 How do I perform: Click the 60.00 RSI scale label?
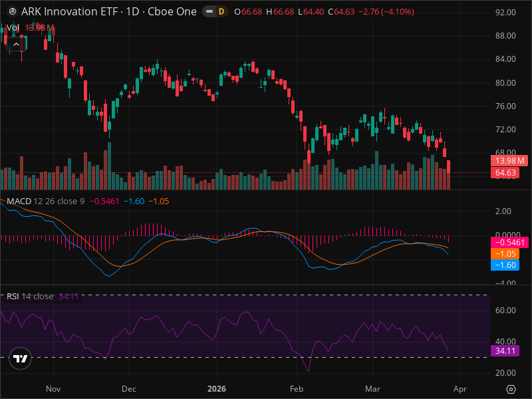point(505,311)
